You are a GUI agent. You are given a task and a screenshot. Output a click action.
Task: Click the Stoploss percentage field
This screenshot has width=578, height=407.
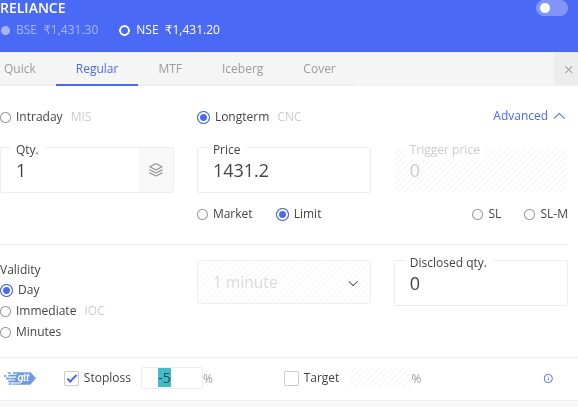pyautogui.click(x=172, y=378)
